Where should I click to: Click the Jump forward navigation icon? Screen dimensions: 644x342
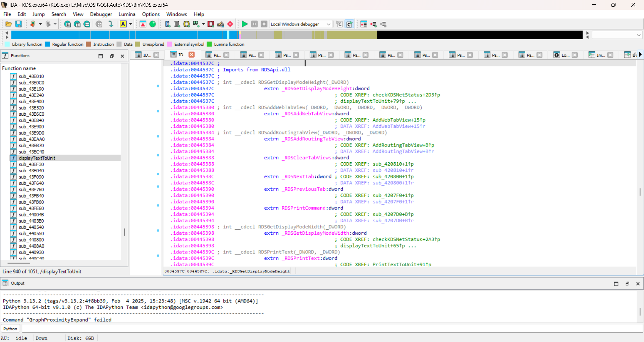click(x=48, y=24)
